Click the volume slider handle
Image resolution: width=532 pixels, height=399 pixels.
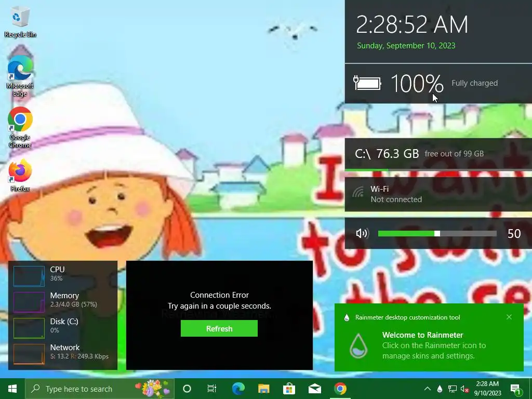pos(437,233)
